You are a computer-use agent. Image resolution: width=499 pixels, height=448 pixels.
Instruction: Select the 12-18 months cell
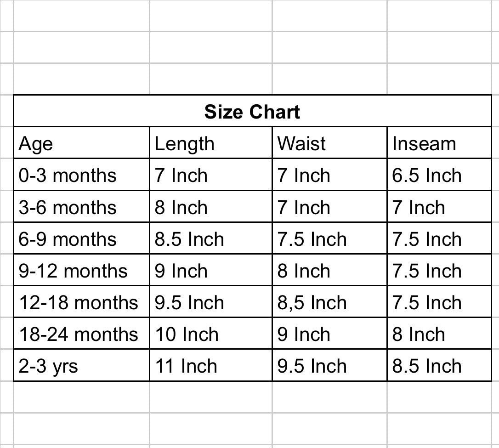[82, 301]
